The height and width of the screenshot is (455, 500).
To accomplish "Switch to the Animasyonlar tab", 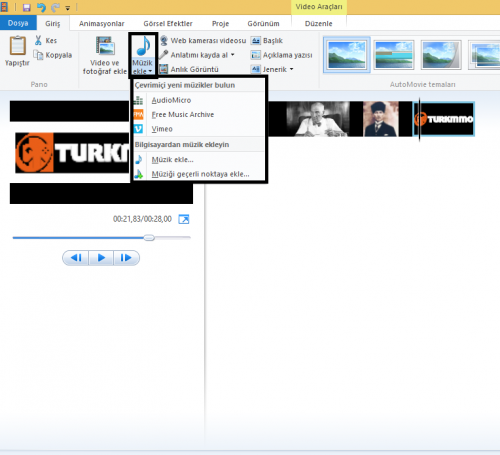I will click(x=101, y=23).
